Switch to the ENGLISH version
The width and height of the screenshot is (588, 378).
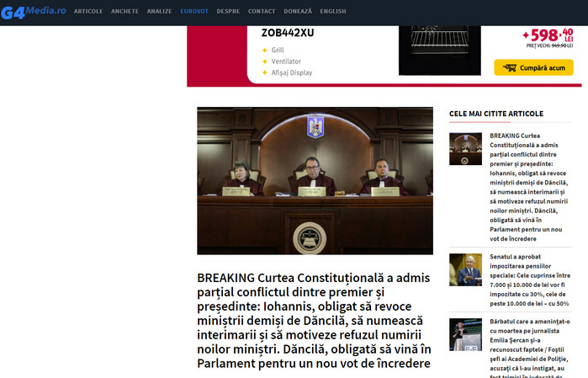coord(333,11)
